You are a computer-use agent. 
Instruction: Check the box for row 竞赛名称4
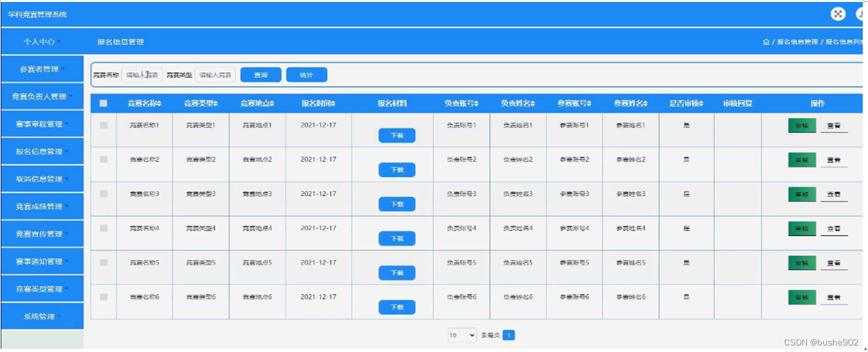click(x=103, y=228)
